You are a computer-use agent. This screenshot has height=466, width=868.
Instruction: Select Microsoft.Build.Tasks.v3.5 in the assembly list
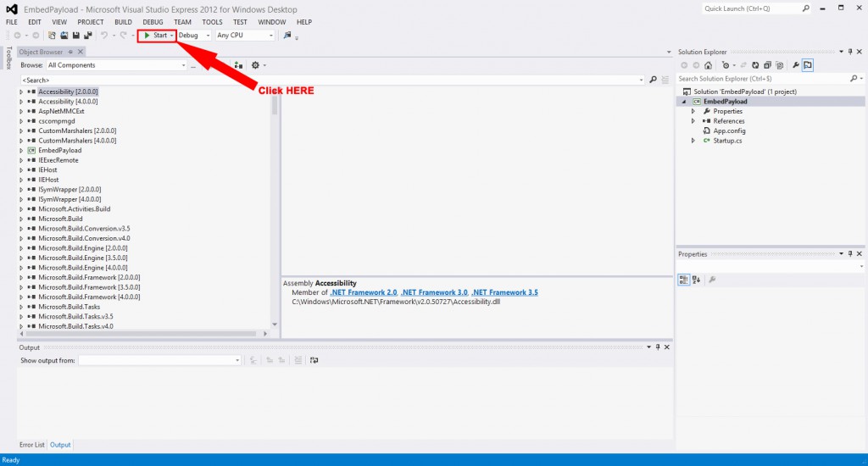point(75,317)
